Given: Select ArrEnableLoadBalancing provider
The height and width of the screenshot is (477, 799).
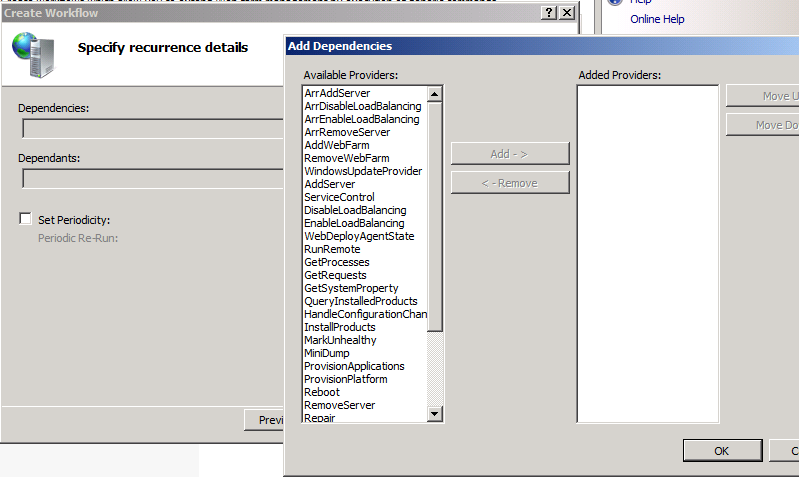Looking at the screenshot, I should [x=362, y=119].
